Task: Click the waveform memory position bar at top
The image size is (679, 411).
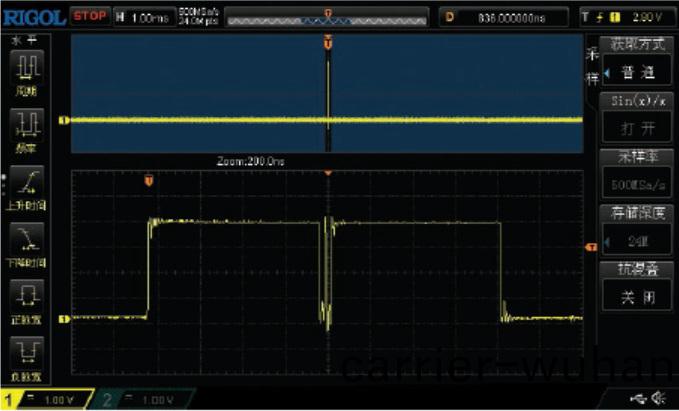Action: click(327, 16)
